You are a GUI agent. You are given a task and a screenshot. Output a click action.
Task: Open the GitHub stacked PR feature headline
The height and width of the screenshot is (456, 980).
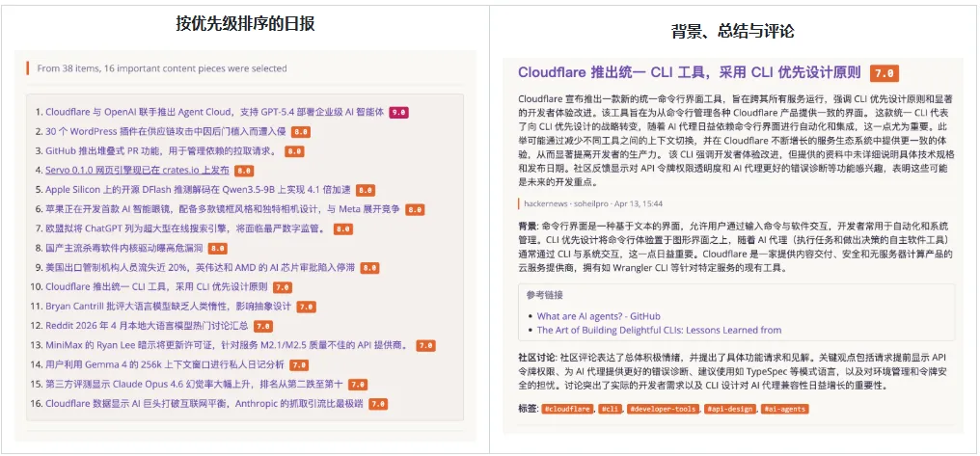click(x=162, y=151)
